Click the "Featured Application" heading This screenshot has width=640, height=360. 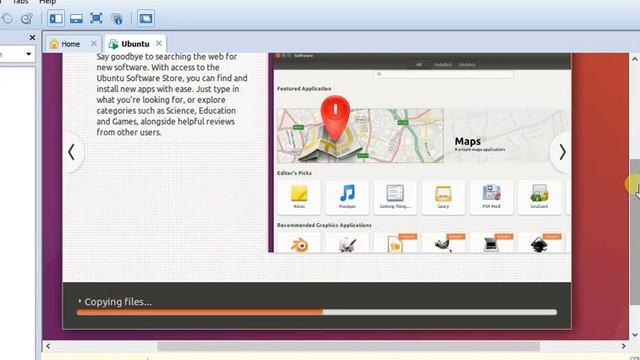tap(304, 89)
